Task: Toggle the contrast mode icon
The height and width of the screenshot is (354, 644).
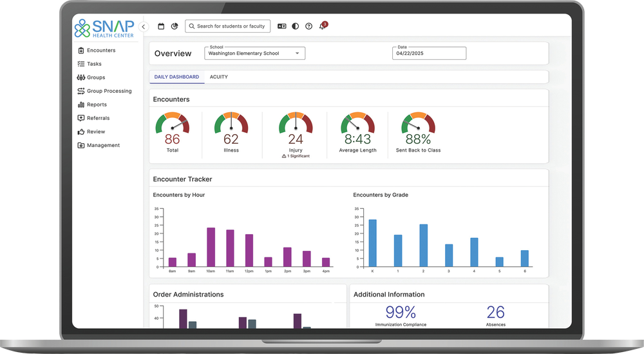Action: coord(296,26)
